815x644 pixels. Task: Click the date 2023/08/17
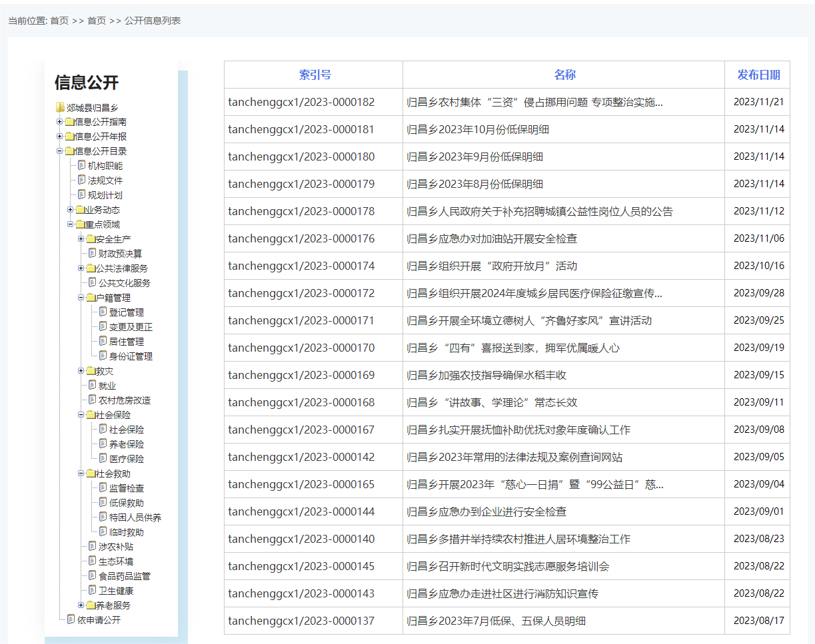759,621
